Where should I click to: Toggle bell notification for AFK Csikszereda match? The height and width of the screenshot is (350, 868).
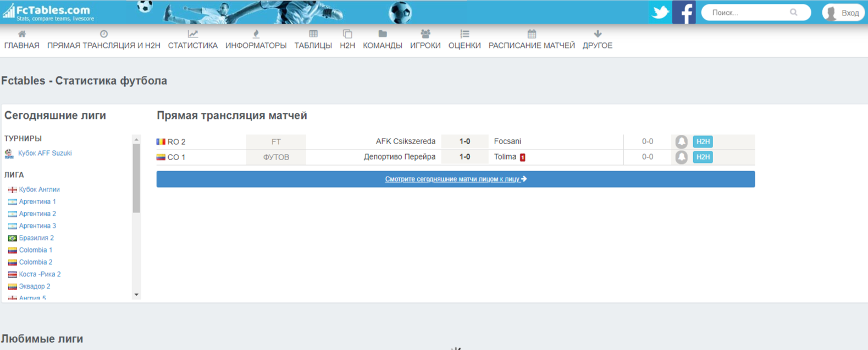[x=681, y=141]
